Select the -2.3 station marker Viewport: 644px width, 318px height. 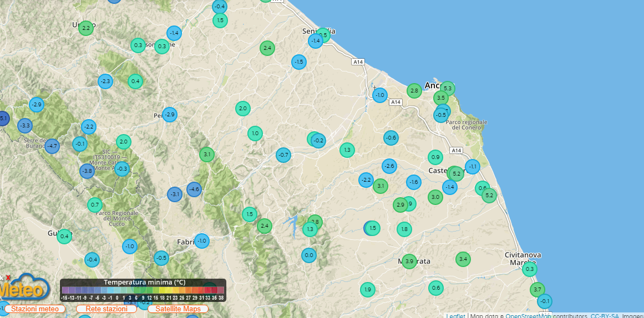tap(105, 82)
